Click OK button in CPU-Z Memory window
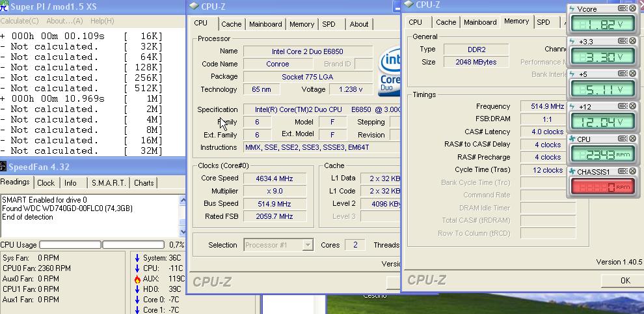The image size is (644, 314). 624,280
